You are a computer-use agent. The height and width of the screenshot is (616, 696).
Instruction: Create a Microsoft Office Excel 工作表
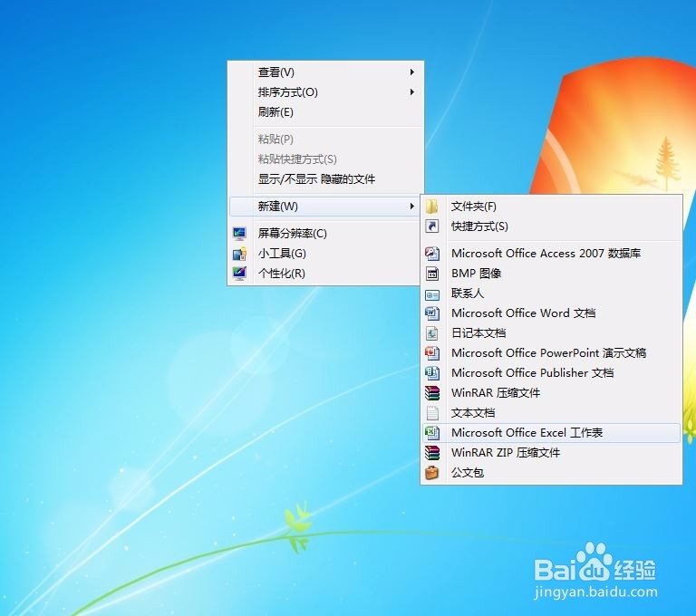point(551,433)
